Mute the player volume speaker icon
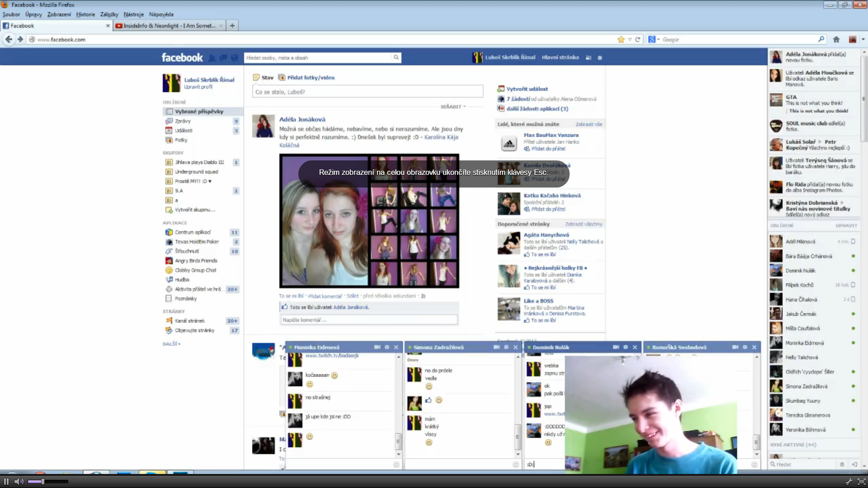This screenshot has width=868, height=488. point(19,482)
